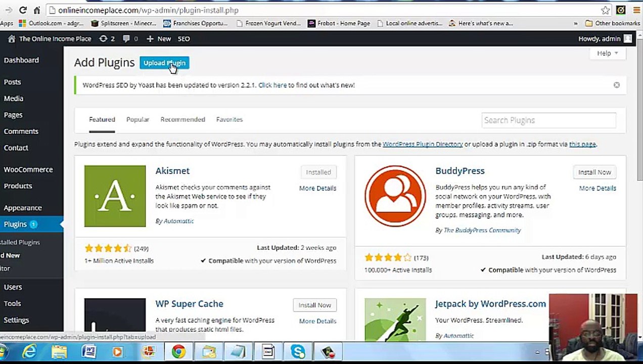643x364 pixels.
Task: Open Franchises Opportunities bookmark
Action: [x=196, y=23]
